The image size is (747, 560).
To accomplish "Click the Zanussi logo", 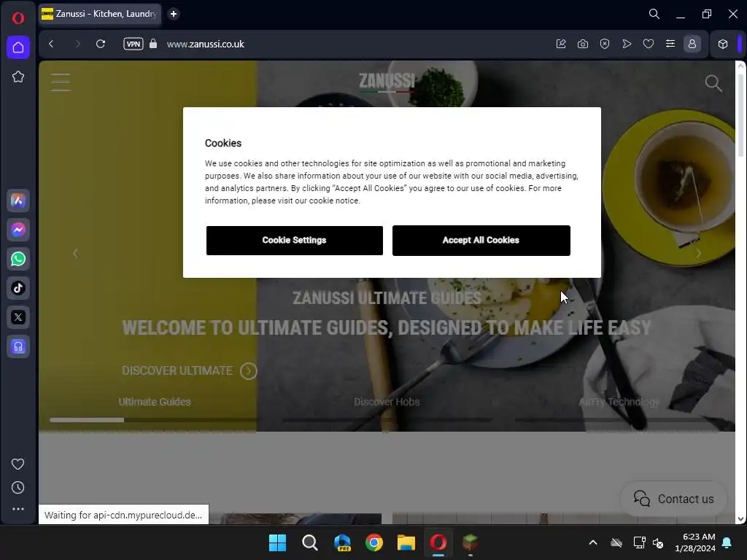I will (x=387, y=82).
